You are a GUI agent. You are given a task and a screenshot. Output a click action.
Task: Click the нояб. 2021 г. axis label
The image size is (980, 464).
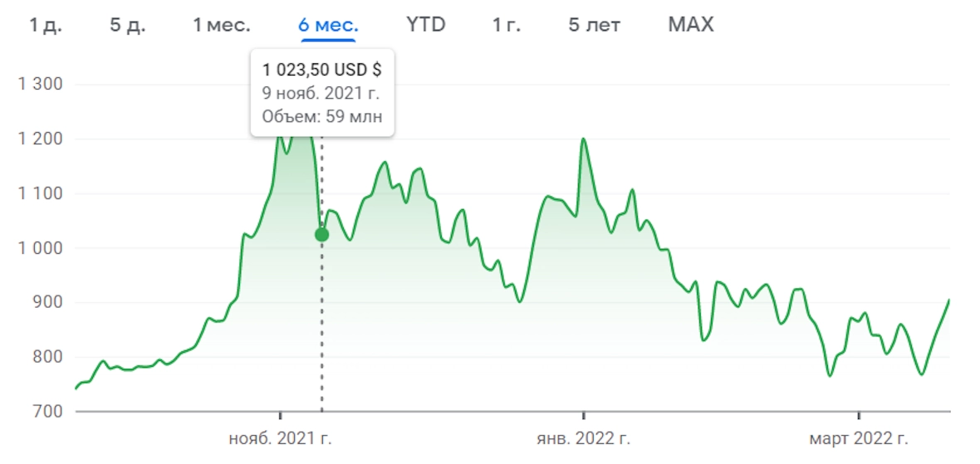(280, 439)
